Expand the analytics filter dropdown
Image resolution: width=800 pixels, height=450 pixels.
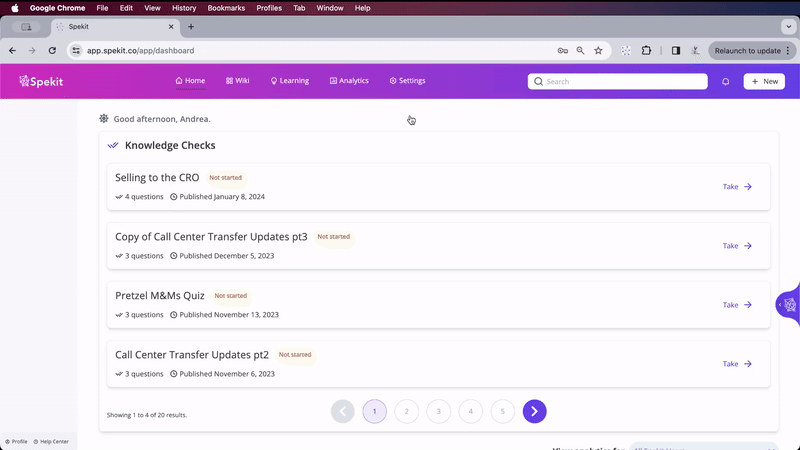[703, 447]
